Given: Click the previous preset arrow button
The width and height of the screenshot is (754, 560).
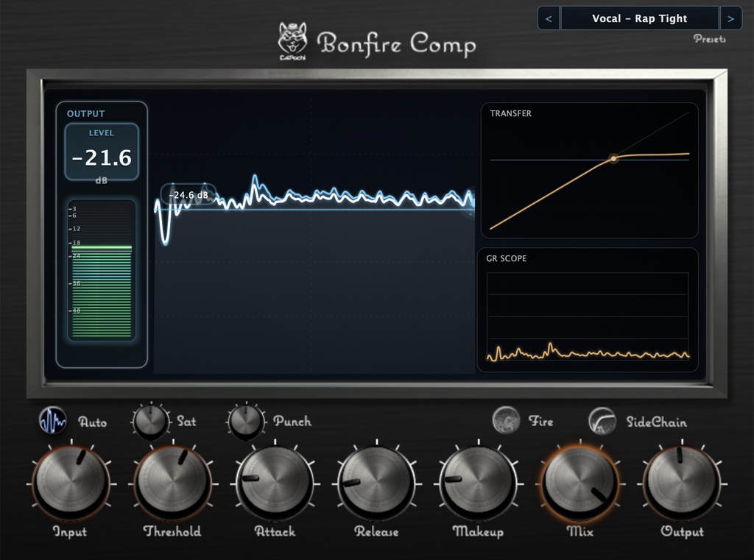Looking at the screenshot, I should point(547,18).
